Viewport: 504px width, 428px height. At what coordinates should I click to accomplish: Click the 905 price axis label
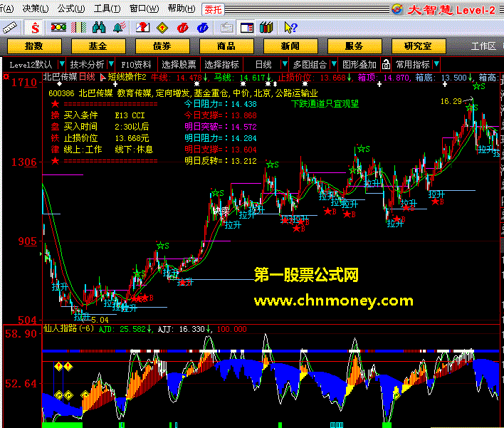[28, 241]
